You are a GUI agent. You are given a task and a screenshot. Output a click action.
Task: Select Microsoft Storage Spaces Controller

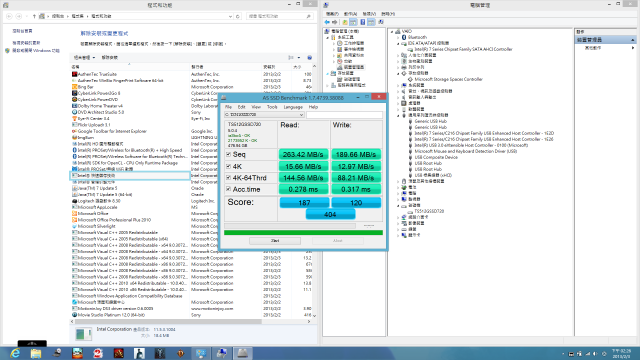(x=448, y=79)
